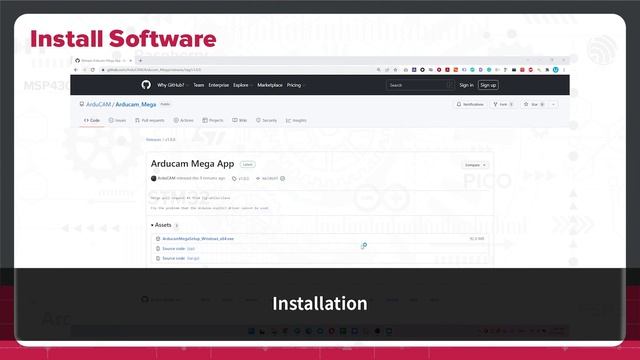Click the GitHub Octocat logo
Screen dimensions: 640x360
pyautogui.click(x=146, y=85)
